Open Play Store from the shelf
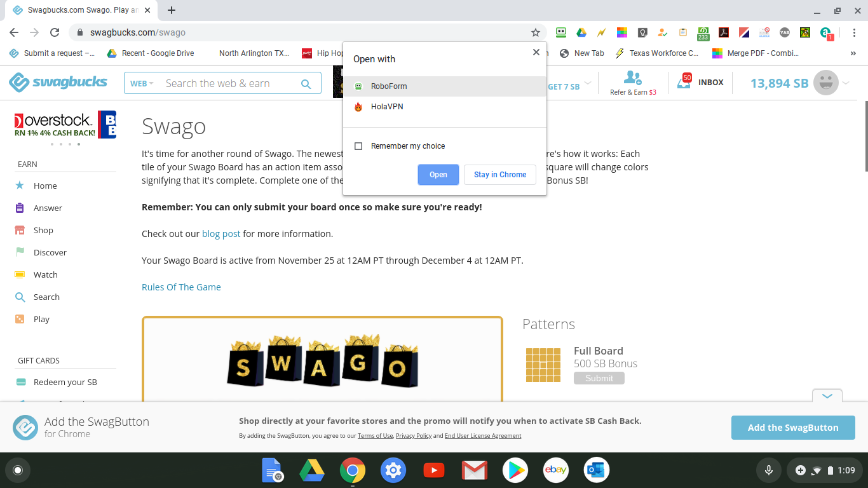The image size is (868, 488). coord(515,470)
